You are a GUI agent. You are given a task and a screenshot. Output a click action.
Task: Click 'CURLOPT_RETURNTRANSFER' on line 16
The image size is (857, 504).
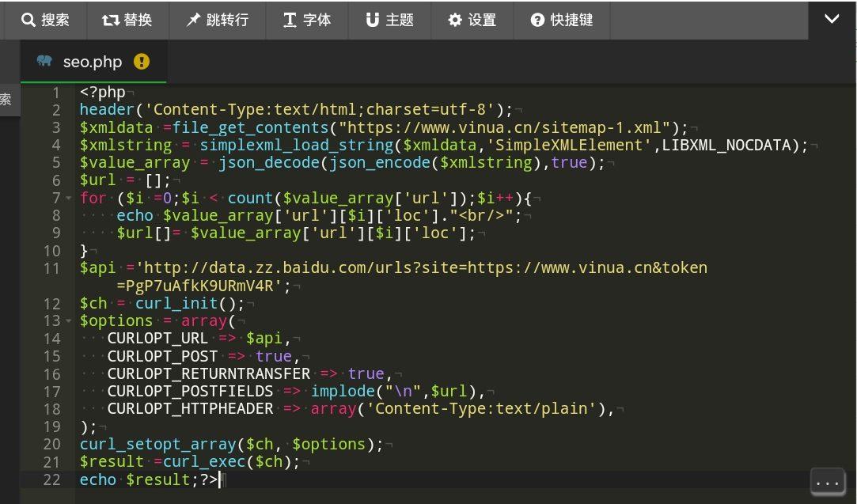(209, 373)
